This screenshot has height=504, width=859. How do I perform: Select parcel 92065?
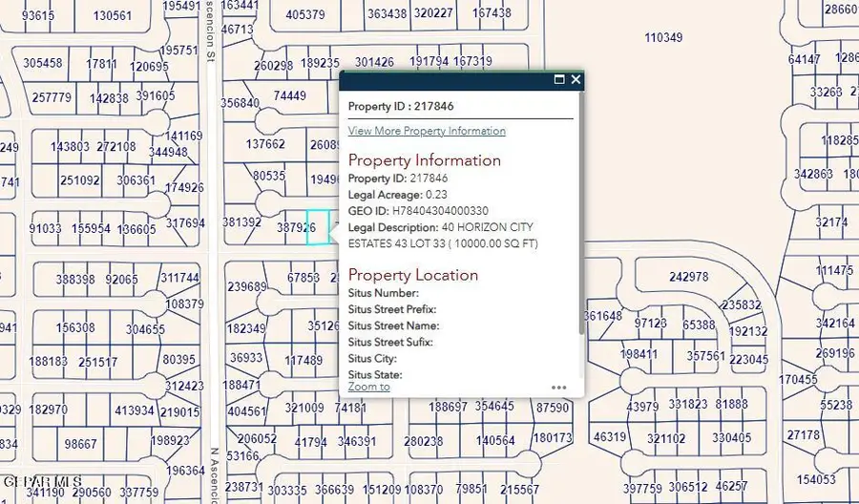tap(121, 280)
